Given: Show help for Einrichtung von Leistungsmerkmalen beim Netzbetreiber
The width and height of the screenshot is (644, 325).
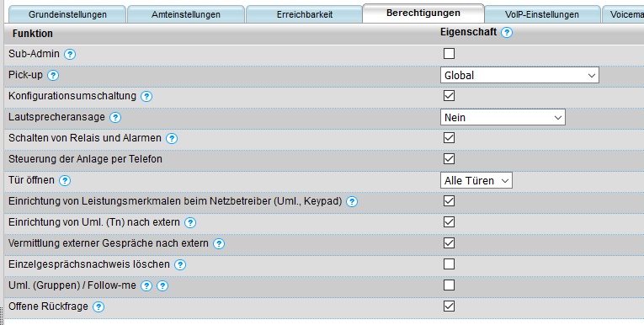Looking at the screenshot, I should (x=352, y=202).
